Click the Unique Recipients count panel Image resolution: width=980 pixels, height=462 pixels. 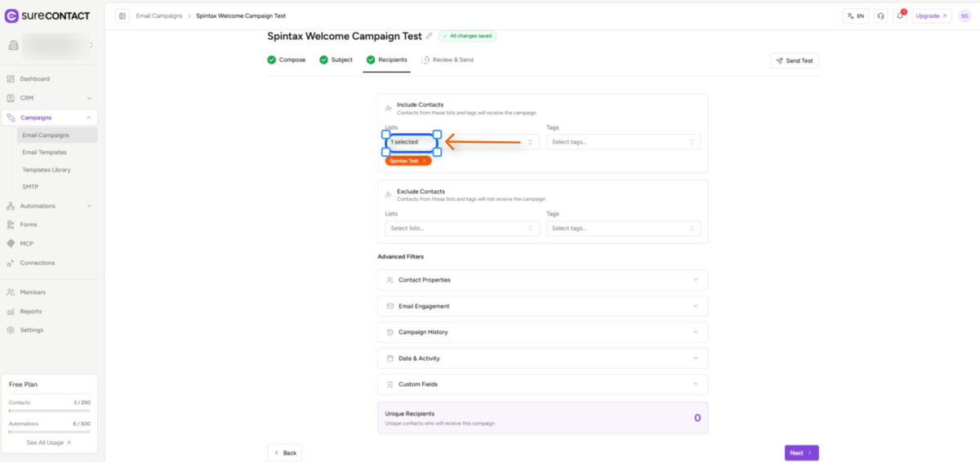click(542, 418)
